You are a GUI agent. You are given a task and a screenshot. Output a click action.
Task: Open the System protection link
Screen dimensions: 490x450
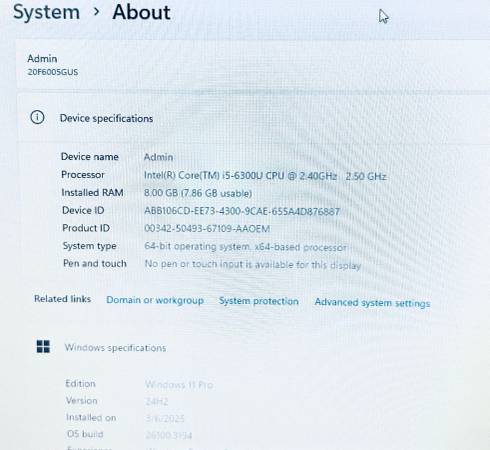tap(259, 301)
